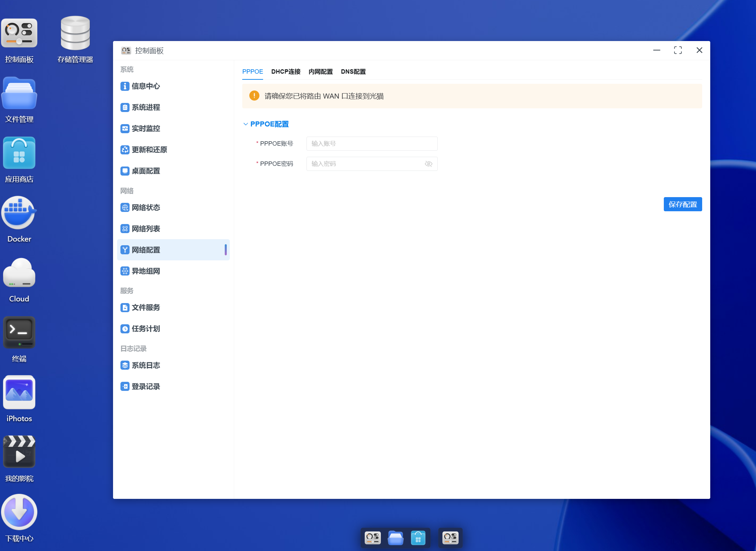Minimize the 控制面板 window
Image resolution: width=756 pixels, height=551 pixels.
pyautogui.click(x=656, y=50)
